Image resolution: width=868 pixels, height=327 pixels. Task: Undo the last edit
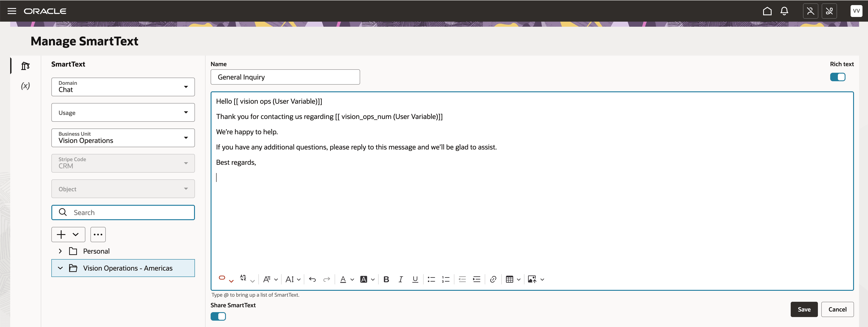point(312,279)
